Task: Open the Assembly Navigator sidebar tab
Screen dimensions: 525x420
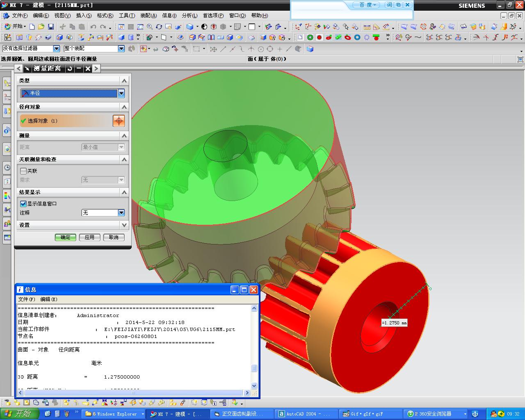Action: point(7,84)
